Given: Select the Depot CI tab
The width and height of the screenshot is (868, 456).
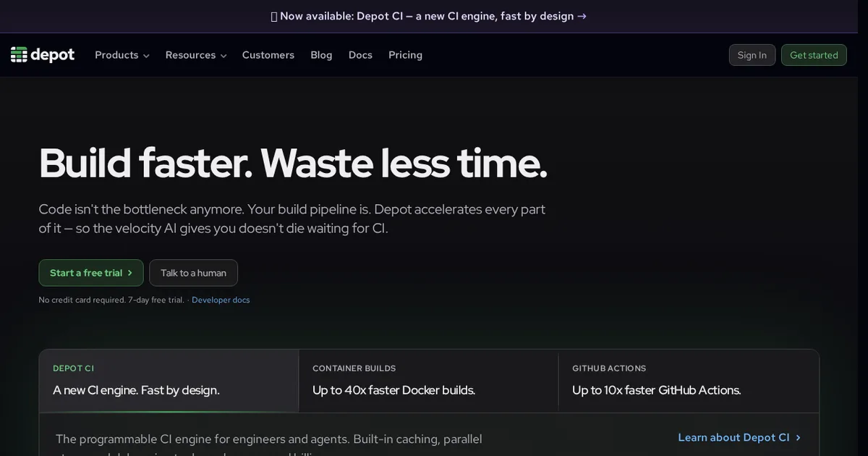Looking at the screenshot, I should pos(169,381).
